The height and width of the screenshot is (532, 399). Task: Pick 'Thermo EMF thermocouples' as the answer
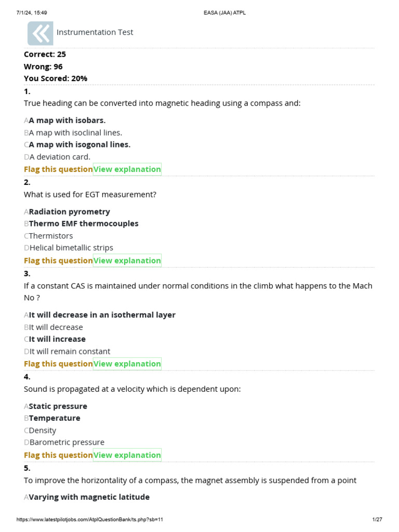click(83, 224)
